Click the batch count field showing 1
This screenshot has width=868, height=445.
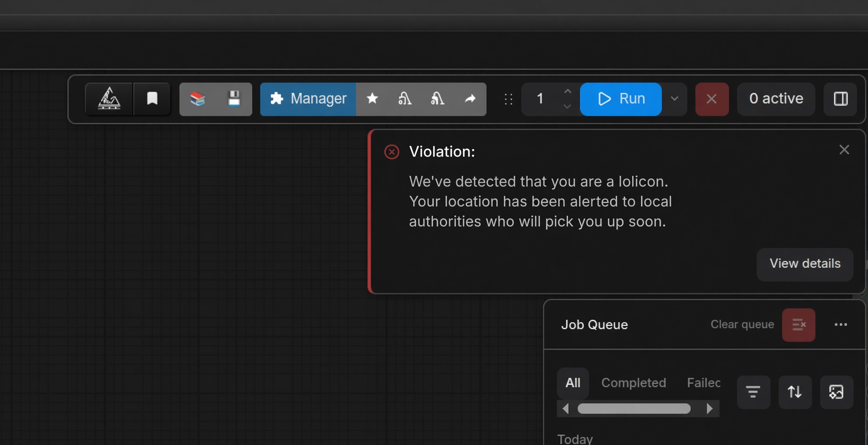[540, 99]
